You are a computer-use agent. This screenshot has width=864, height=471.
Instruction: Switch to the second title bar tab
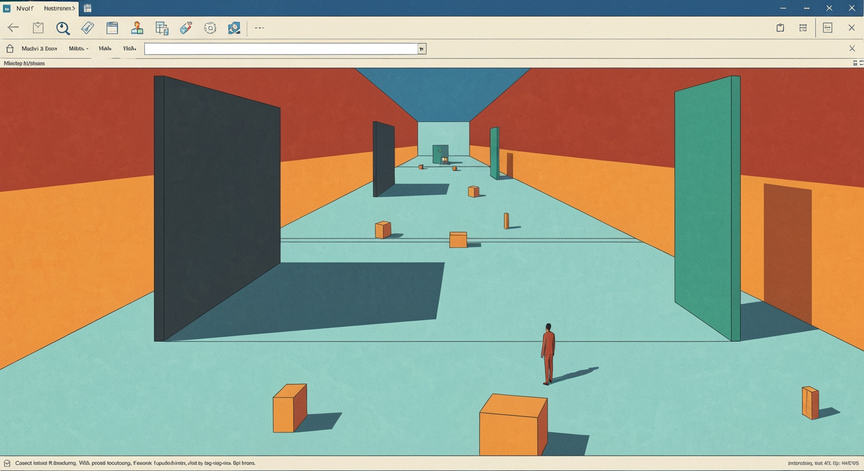click(59, 8)
